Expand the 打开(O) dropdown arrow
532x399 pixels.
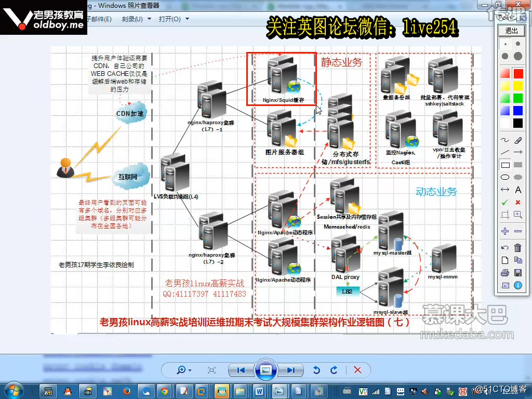click(187, 19)
